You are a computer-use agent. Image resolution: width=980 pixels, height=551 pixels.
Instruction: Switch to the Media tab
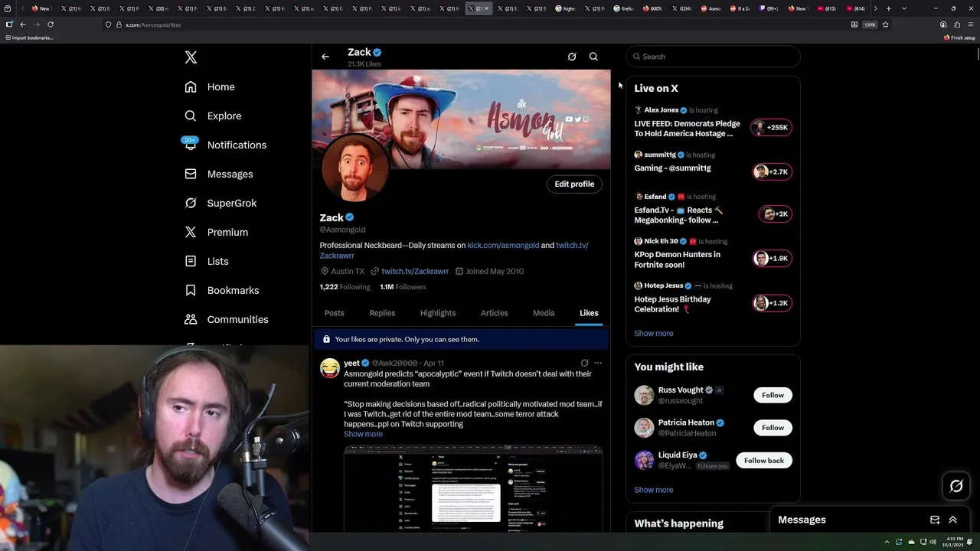tap(544, 313)
